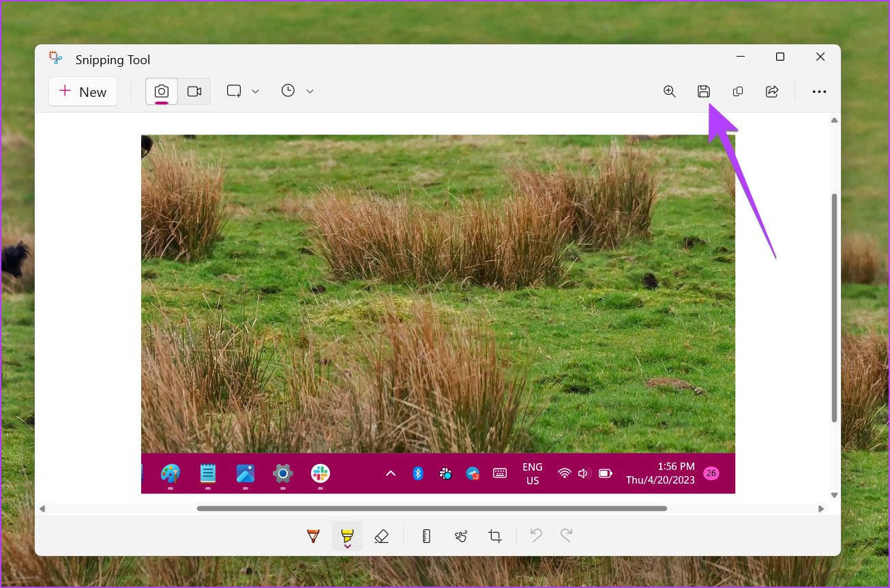Click touch keyboard tray icon in snip
Screen dimensions: 890x588
[500, 473]
